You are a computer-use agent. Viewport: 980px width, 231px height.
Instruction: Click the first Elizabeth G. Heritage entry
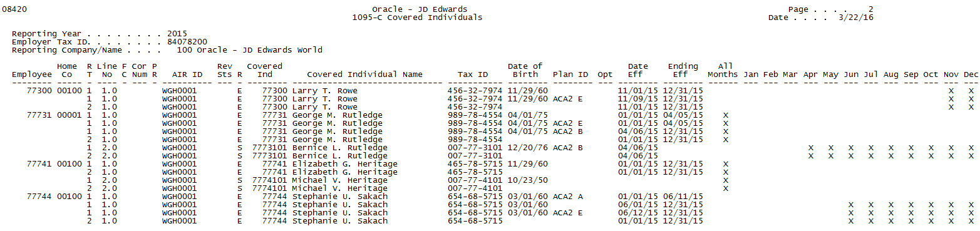pyautogui.click(x=345, y=164)
